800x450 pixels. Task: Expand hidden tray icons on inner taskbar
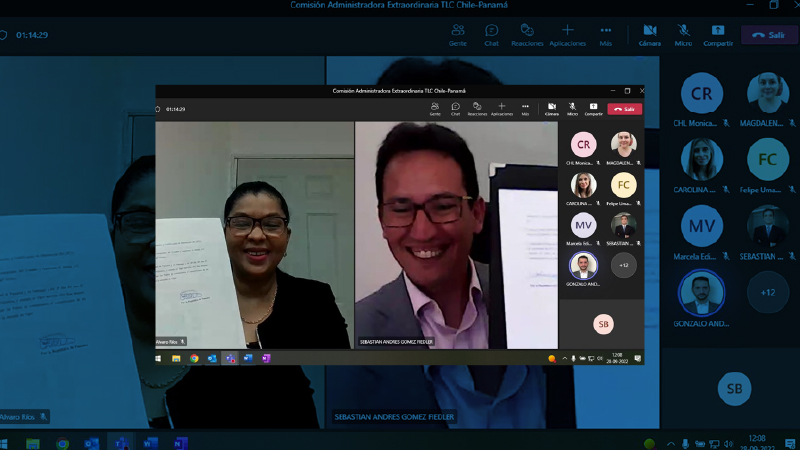click(565, 359)
